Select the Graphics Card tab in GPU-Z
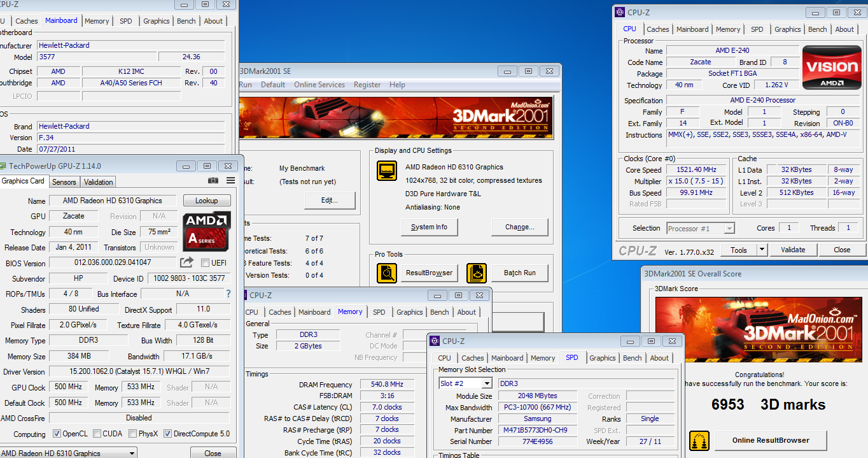The height and width of the screenshot is (458, 868). pyautogui.click(x=23, y=181)
